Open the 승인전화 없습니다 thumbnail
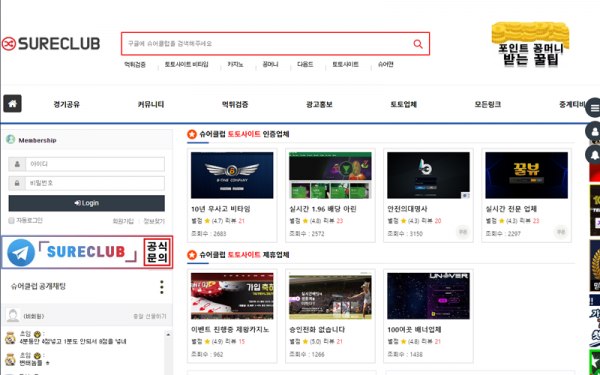 [330, 296]
